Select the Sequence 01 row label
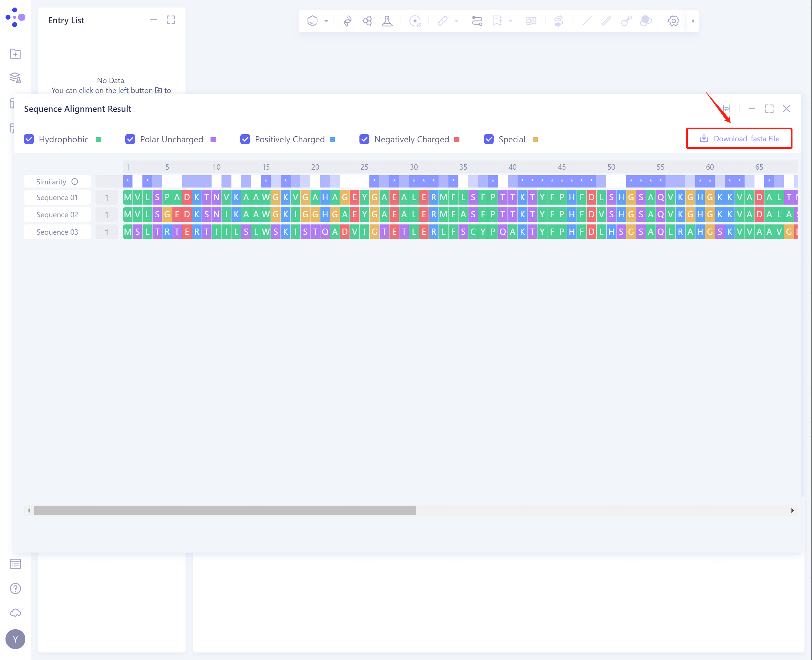 pos(57,197)
